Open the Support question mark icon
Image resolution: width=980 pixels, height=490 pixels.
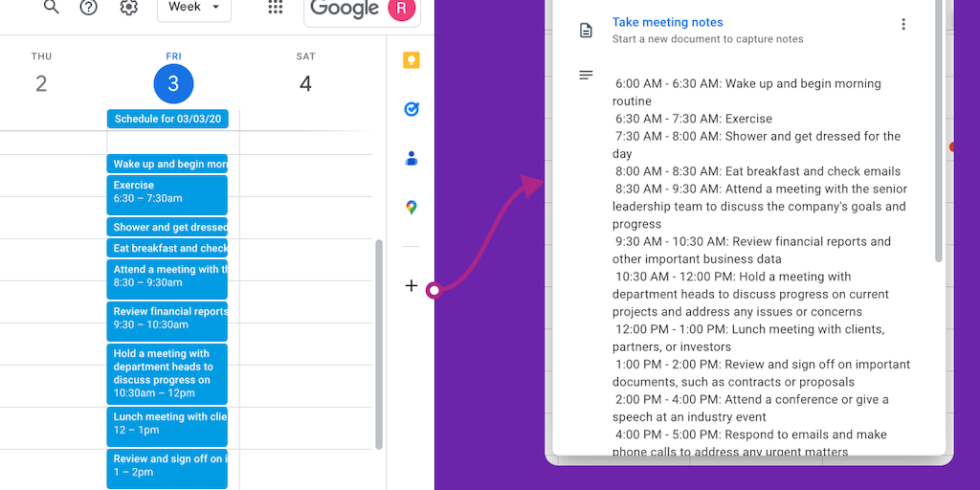(89, 7)
